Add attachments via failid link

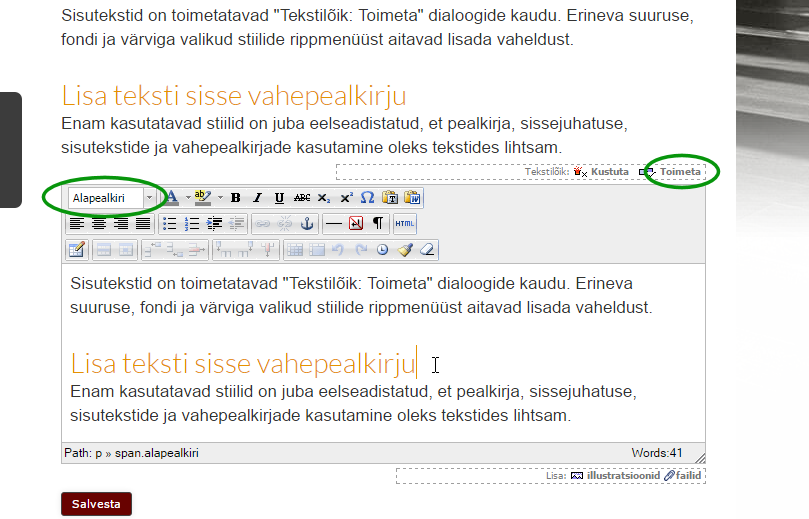point(688,476)
